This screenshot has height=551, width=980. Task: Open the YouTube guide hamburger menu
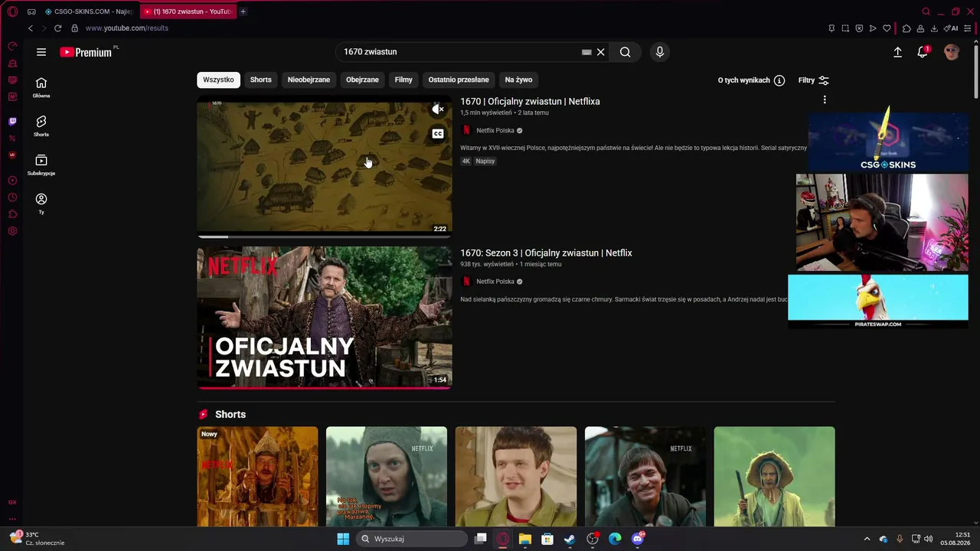[x=41, y=52]
